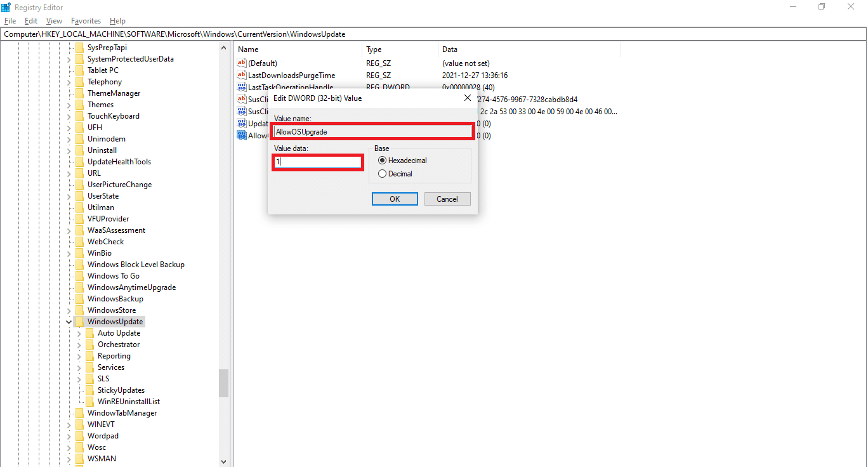The width and height of the screenshot is (868, 467).
Task: Collapse the WindowsUpdate tree node
Action: (69, 322)
